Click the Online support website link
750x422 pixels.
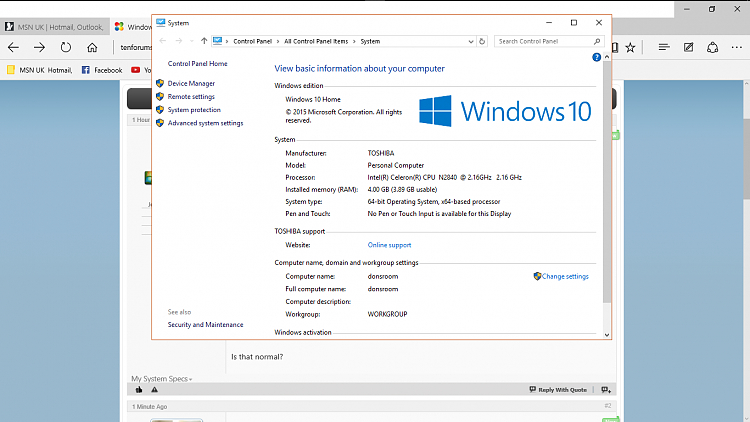pyautogui.click(x=389, y=245)
